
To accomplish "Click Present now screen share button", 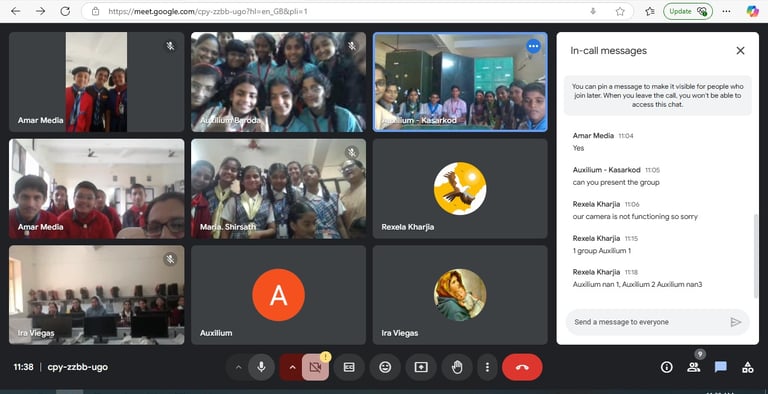I will coord(421,367).
